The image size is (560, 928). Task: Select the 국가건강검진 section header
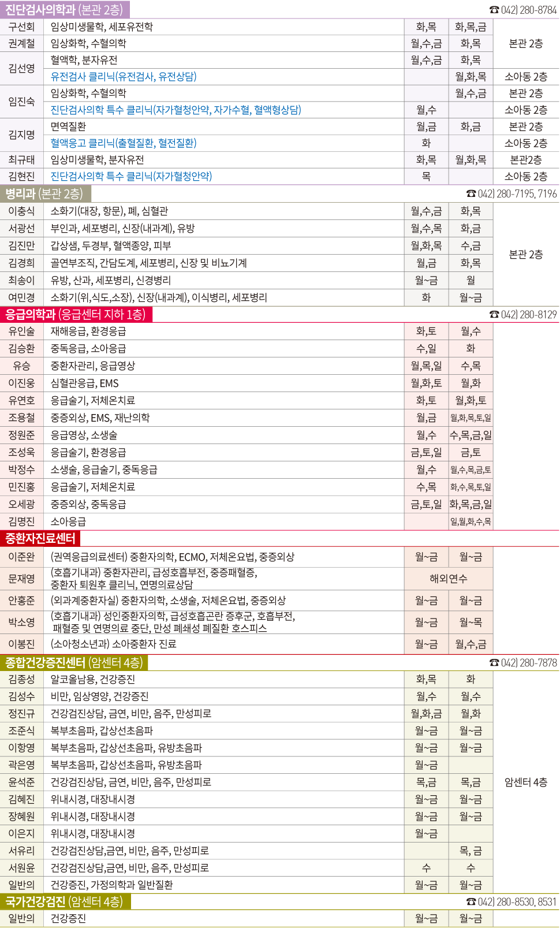coord(65,902)
